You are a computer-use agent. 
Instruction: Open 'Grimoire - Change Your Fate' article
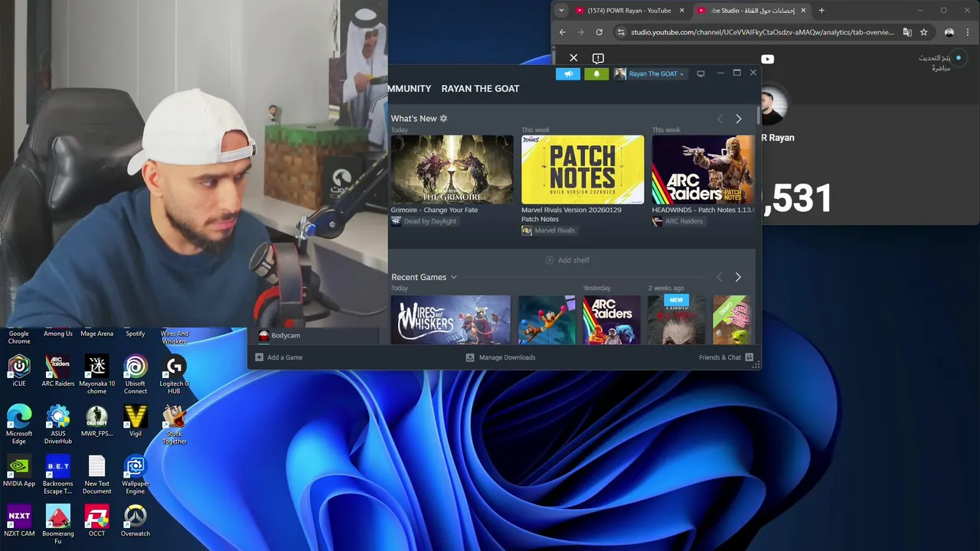(x=434, y=210)
